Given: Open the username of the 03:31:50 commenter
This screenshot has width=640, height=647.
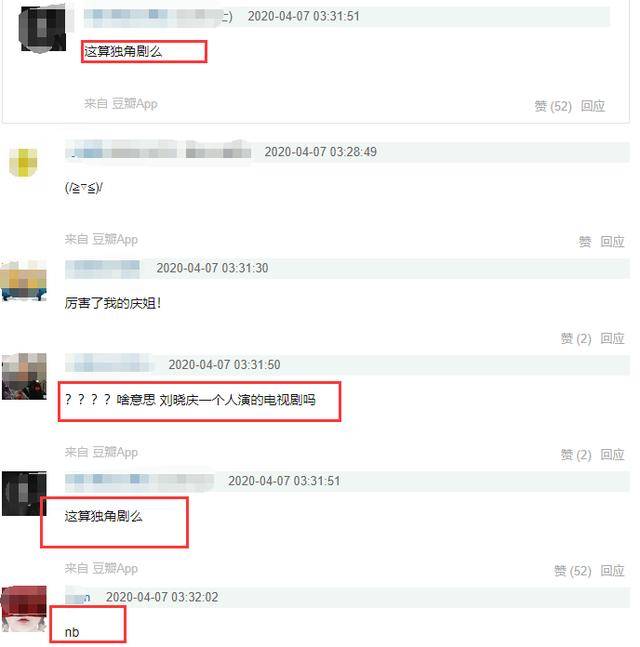Looking at the screenshot, I should [109, 364].
